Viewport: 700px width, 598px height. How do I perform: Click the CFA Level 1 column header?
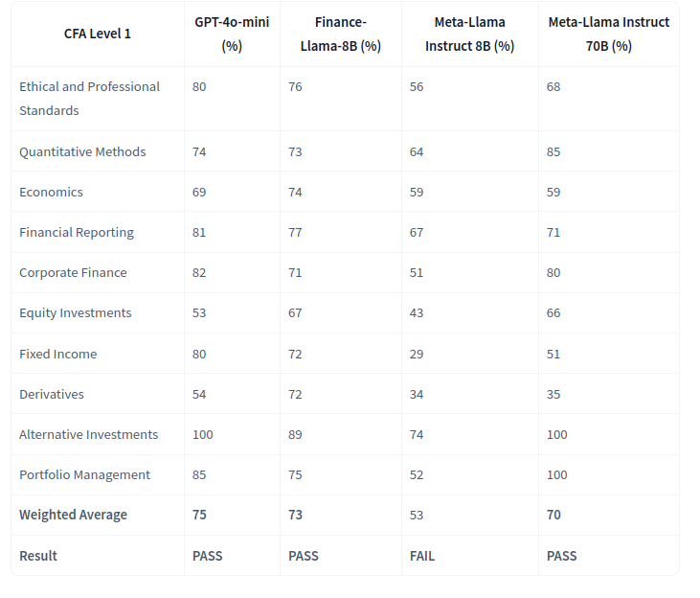click(x=98, y=34)
